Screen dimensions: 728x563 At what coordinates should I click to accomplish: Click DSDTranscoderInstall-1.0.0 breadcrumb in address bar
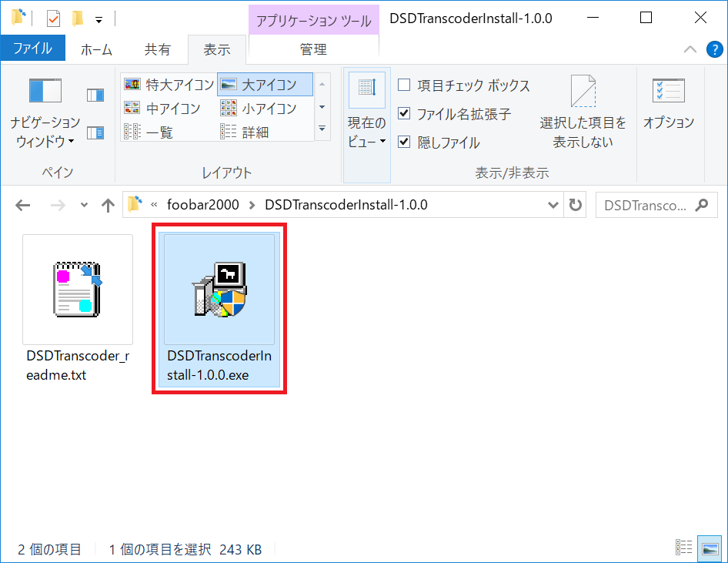tap(346, 205)
